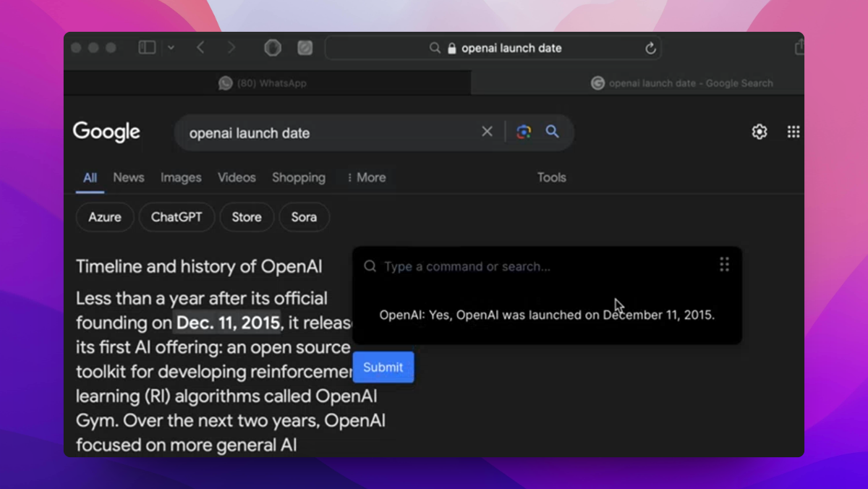Viewport: 868px width, 489px height.
Task: Click the round extension icon beside the shield
Action: coord(305,48)
